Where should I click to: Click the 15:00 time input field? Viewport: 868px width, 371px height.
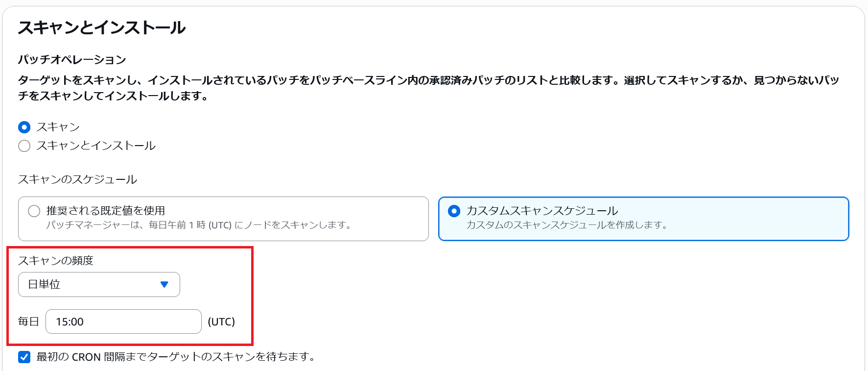point(123,322)
